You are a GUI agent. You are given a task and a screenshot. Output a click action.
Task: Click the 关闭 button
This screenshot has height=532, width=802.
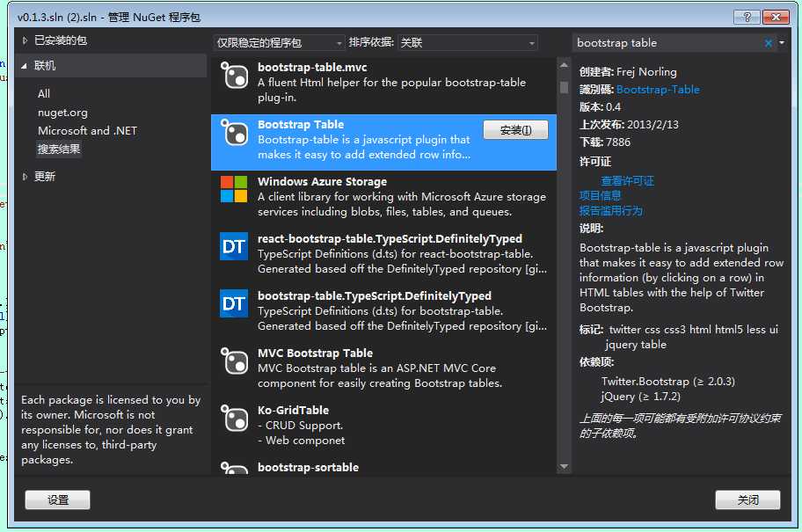[747, 499]
